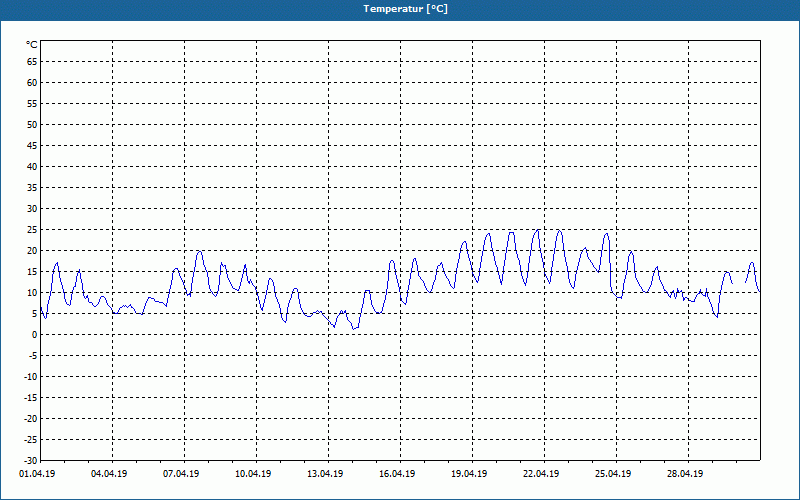This screenshot has height=500, width=800.
Task: Click the 35 value on the temperature axis
Action: click(32, 188)
